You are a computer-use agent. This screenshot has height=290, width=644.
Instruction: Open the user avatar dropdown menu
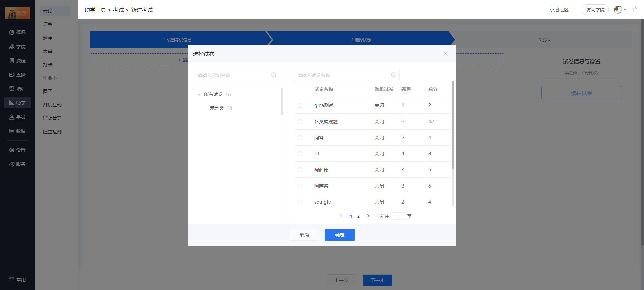[x=620, y=10]
